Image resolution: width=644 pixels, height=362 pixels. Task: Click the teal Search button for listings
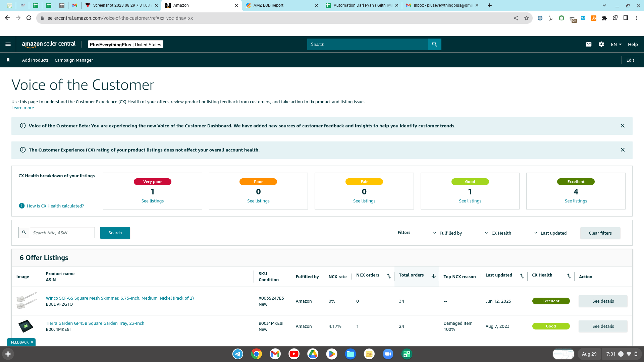click(115, 233)
